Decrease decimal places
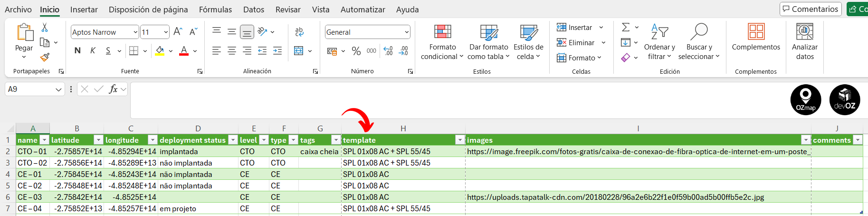Image resolution: width=868 pixels, height=216 pixels. 404,51
